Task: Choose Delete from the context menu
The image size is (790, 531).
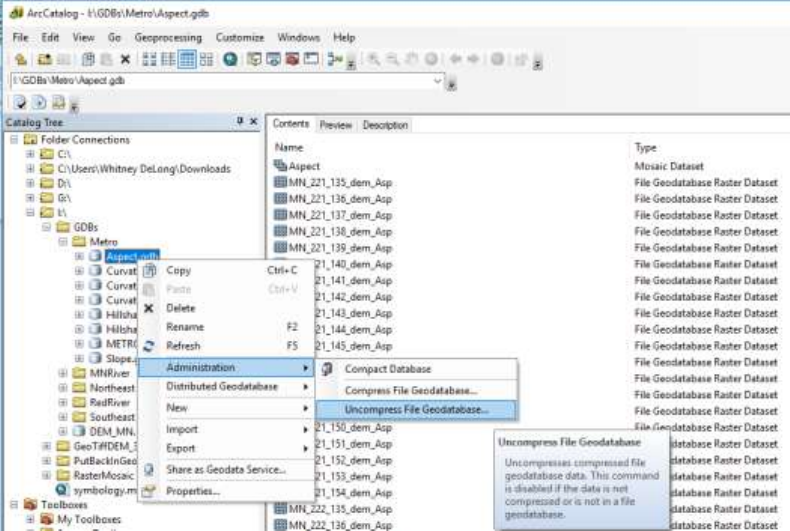Action: 226,308
